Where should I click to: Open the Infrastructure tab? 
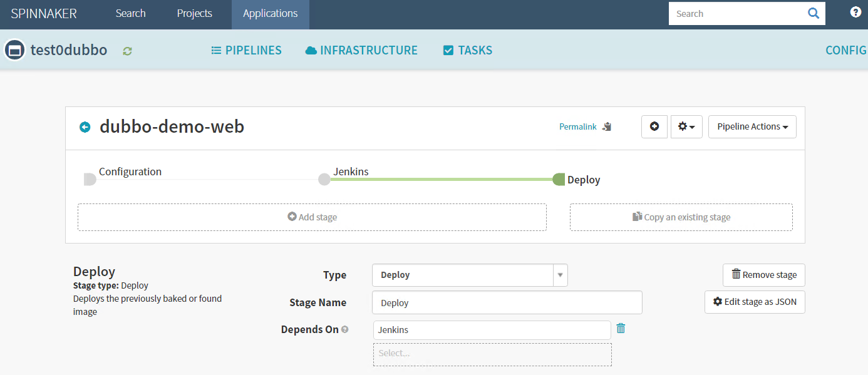(361, 51)
